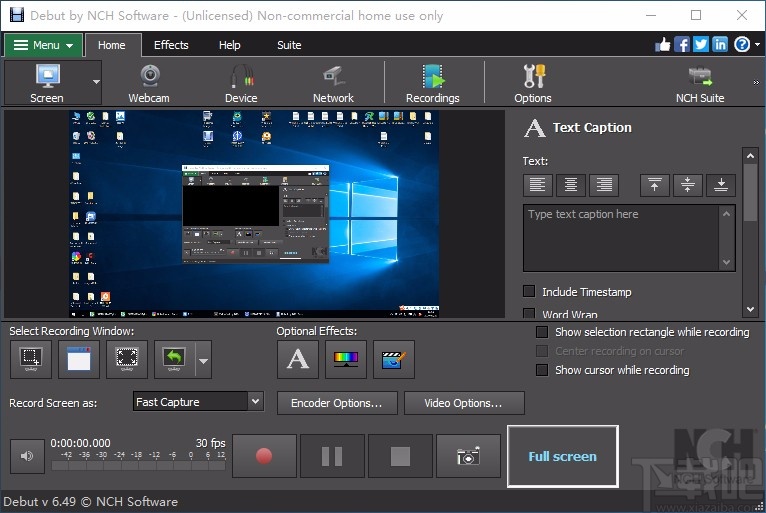Expand previous selection dropdown arrow
This screenshot has height=513, width=766.
(x=203, y=361)
